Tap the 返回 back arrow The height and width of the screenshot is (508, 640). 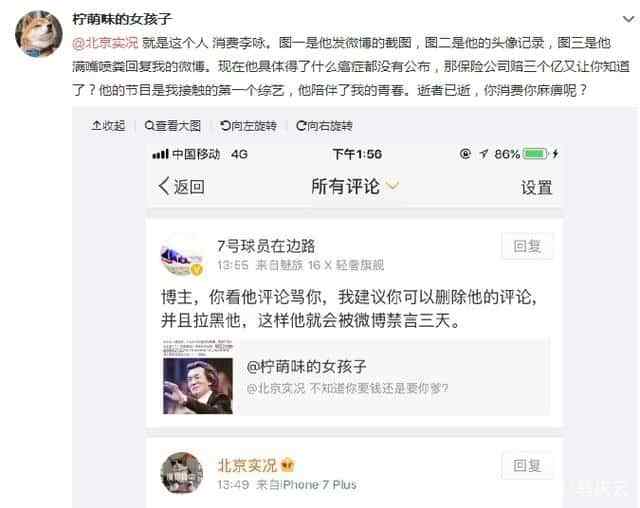[164, 186]
